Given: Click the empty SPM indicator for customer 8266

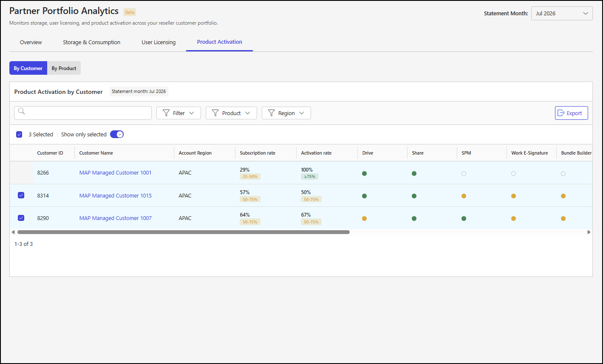Looking at the screenshot, I should (464, 173).
